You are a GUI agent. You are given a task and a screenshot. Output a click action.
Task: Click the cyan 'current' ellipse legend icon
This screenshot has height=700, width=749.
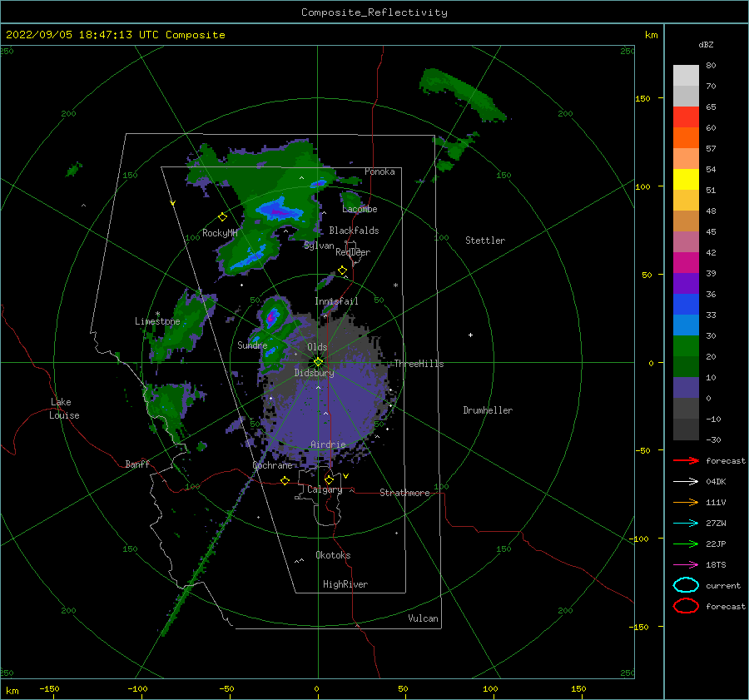click(686, 585)
